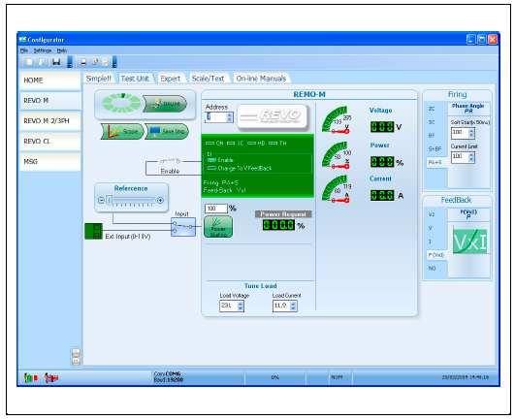Click the New blank page toolbar icon
This screenshot has height=420, width=515.
point(29,62)
